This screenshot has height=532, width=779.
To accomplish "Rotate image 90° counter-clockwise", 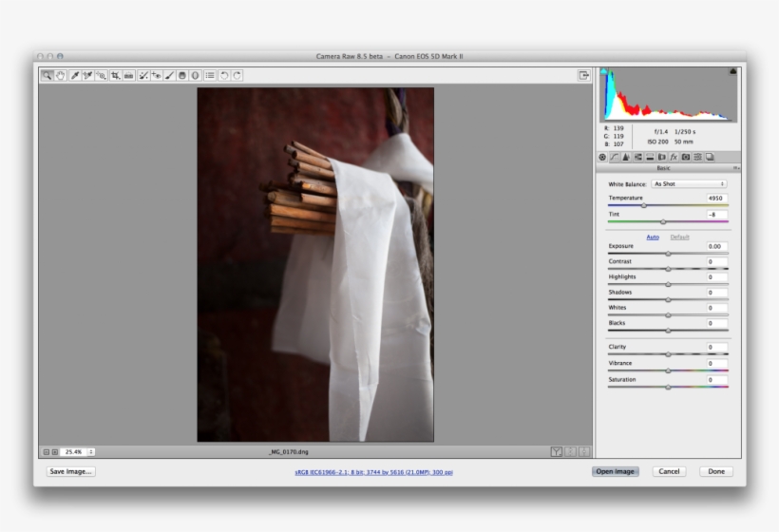I will (x=224, y=75).
